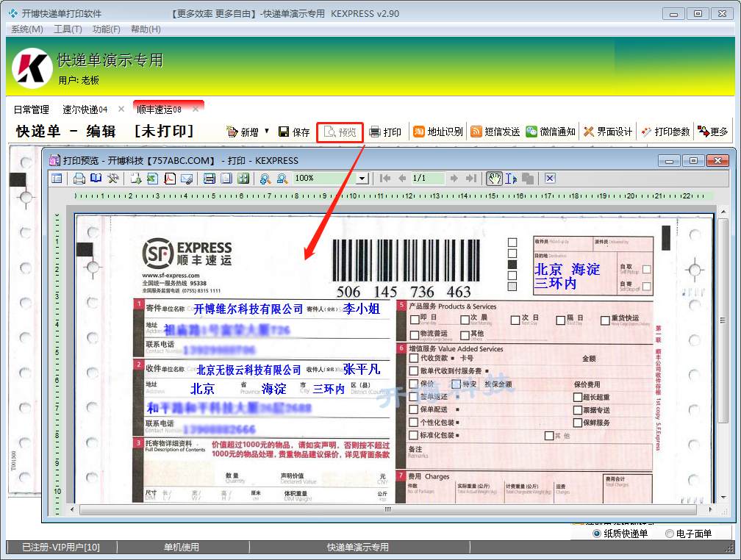Select the hand pan tool
The image size is (741, 560).
(494, 178)
